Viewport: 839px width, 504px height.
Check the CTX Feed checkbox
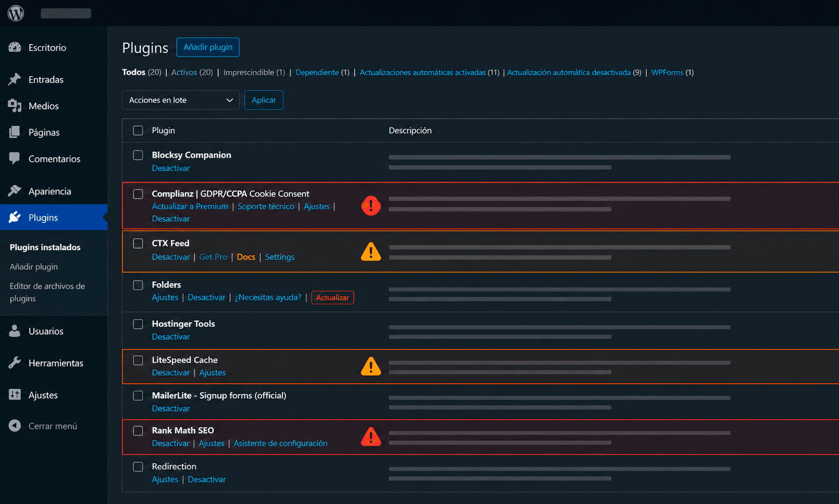click(x=138, y=243)
